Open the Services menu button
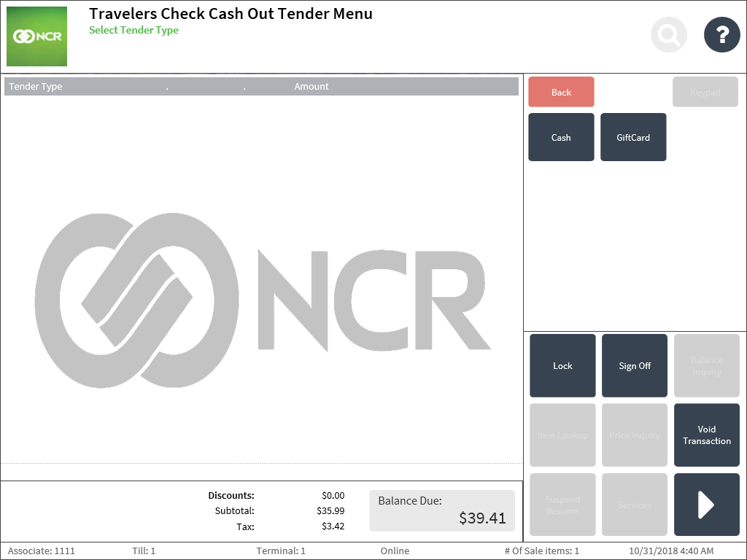Viewport: 747px width, 560px height. pyautogui.click(x=635, y=505)
